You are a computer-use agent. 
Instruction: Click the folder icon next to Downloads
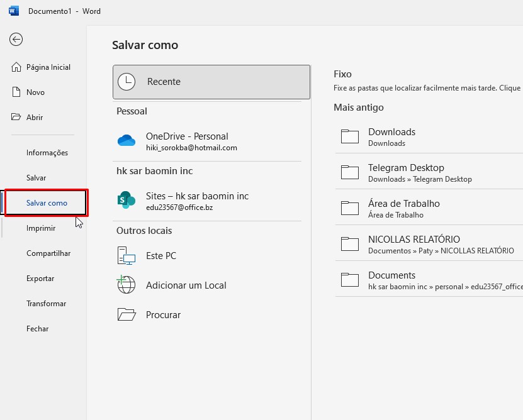click(x=350, y=136)
